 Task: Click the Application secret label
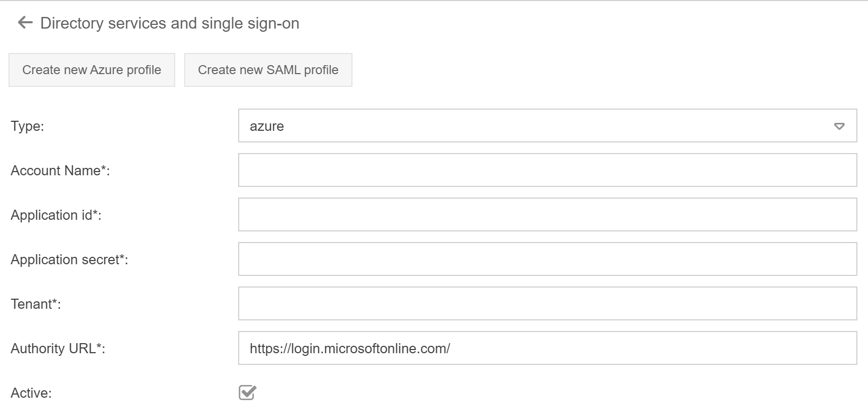click(69, 259)
